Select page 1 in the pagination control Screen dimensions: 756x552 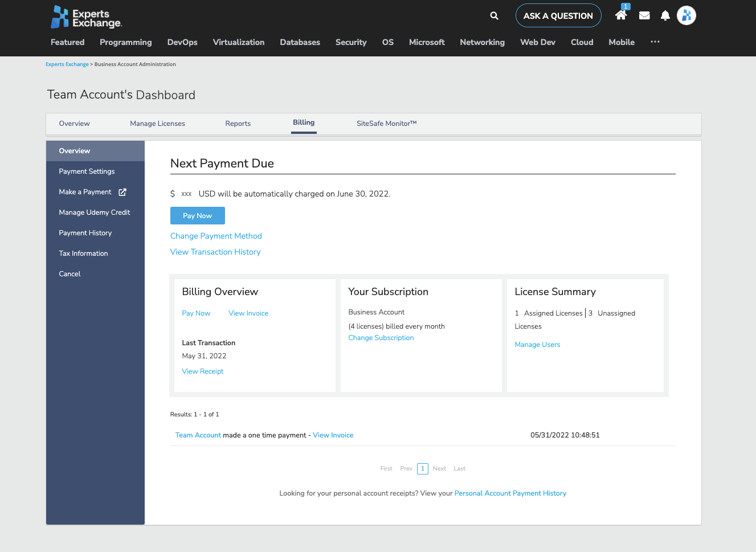tap(422, 468)
